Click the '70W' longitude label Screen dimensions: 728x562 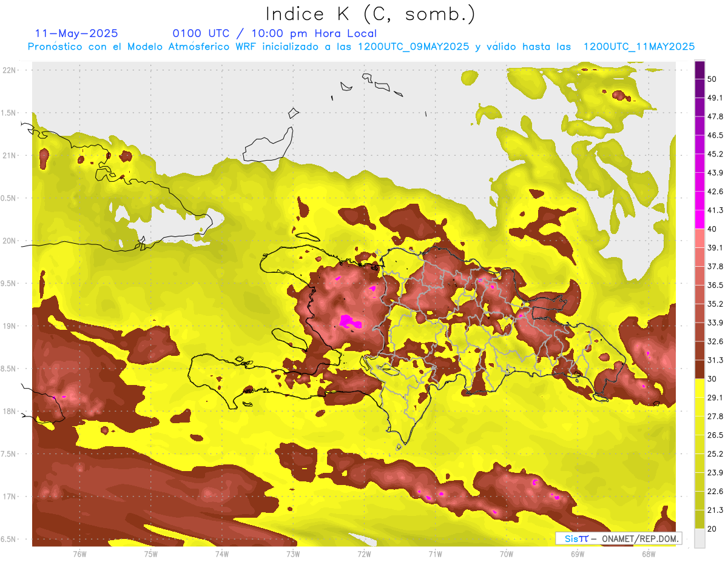(x=507, y=554)
